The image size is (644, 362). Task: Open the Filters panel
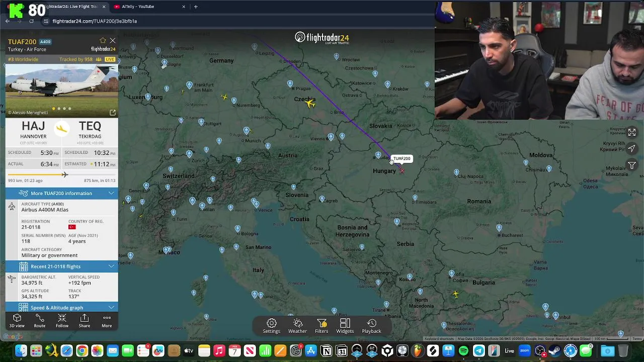(x=321, y=326)
